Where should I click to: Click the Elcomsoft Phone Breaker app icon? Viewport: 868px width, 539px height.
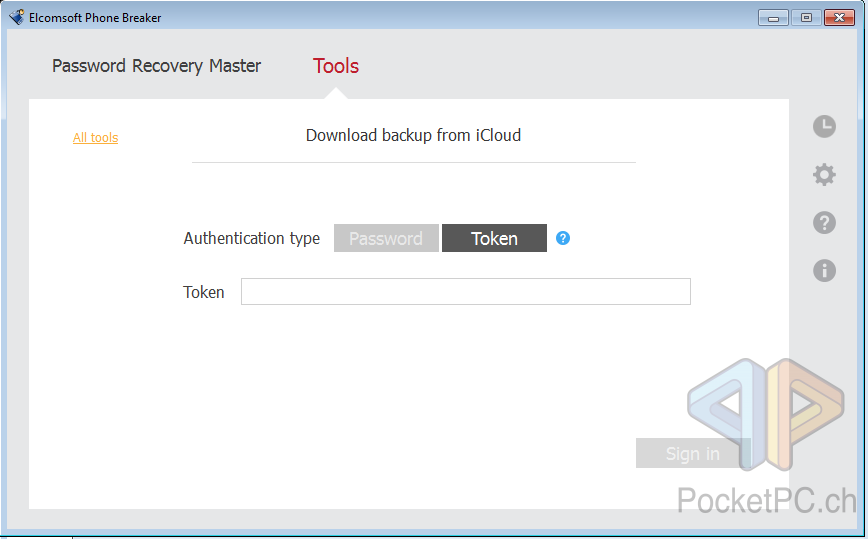17,17
